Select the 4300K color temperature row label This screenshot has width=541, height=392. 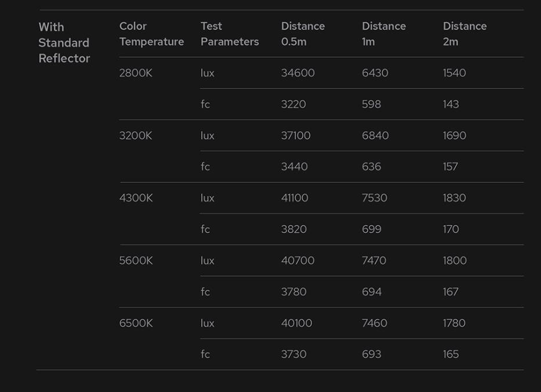(x=136, y=198)
